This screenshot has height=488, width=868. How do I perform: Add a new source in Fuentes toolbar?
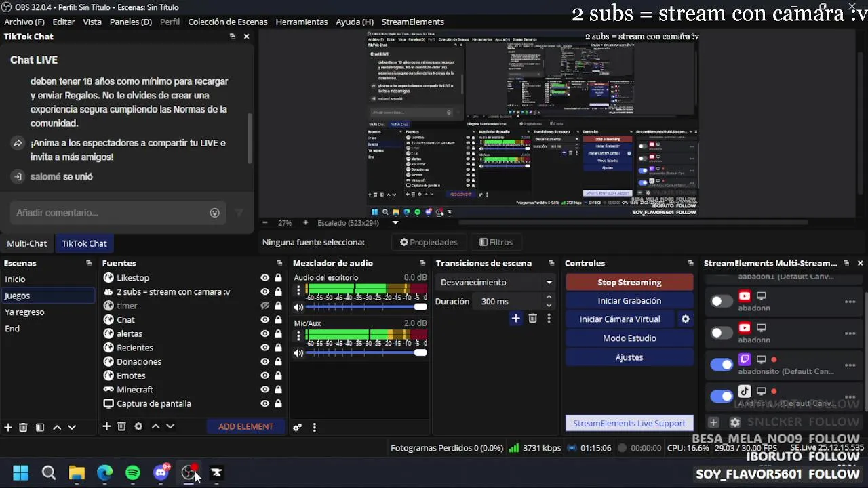106,426
